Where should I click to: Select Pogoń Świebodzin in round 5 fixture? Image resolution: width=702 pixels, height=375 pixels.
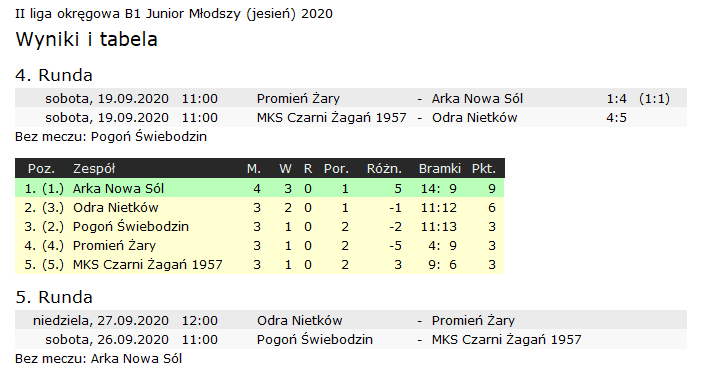point(315,340)
